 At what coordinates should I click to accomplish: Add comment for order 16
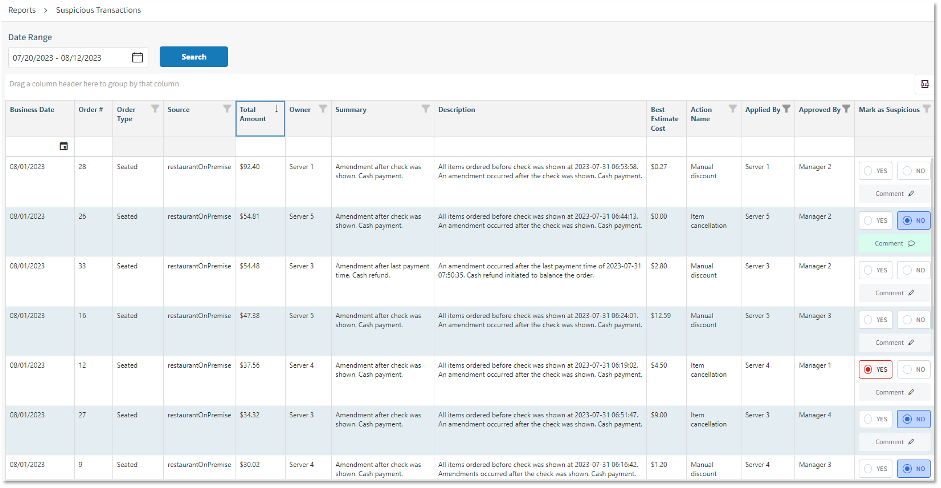(895, 343)
